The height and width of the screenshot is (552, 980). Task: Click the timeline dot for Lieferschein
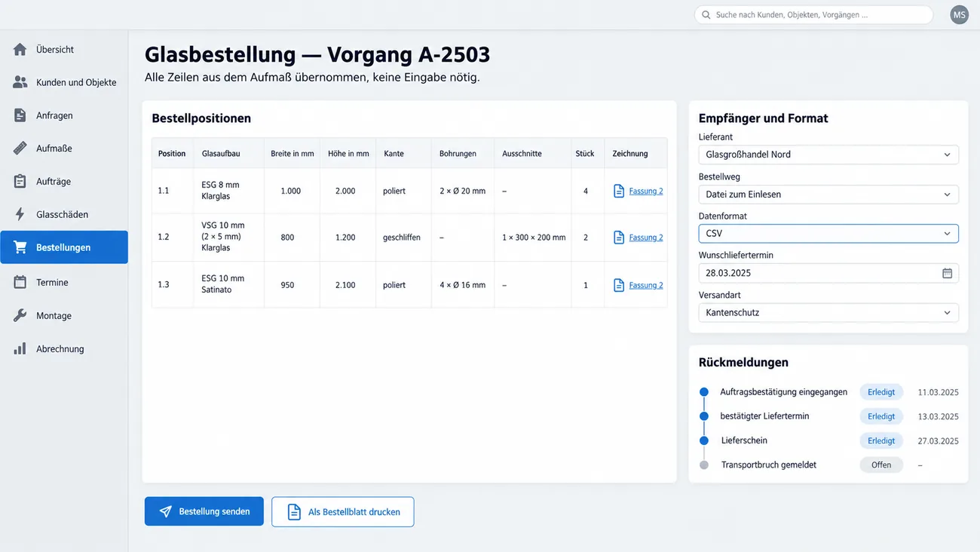click(704, 440)
